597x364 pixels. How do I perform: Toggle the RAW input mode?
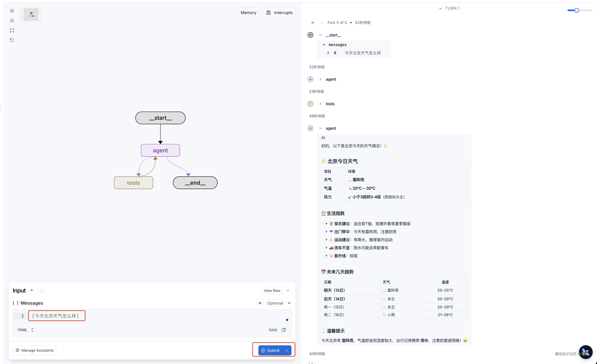(x=273, y=330)
